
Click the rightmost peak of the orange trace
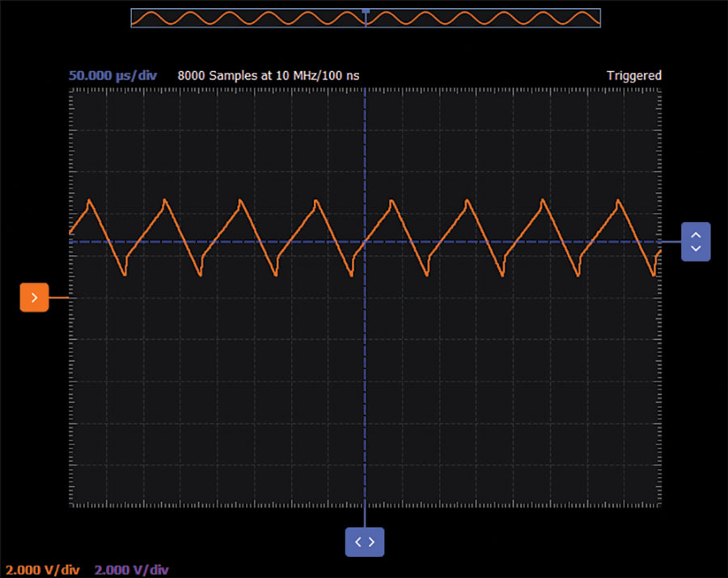tap(619, 200)
